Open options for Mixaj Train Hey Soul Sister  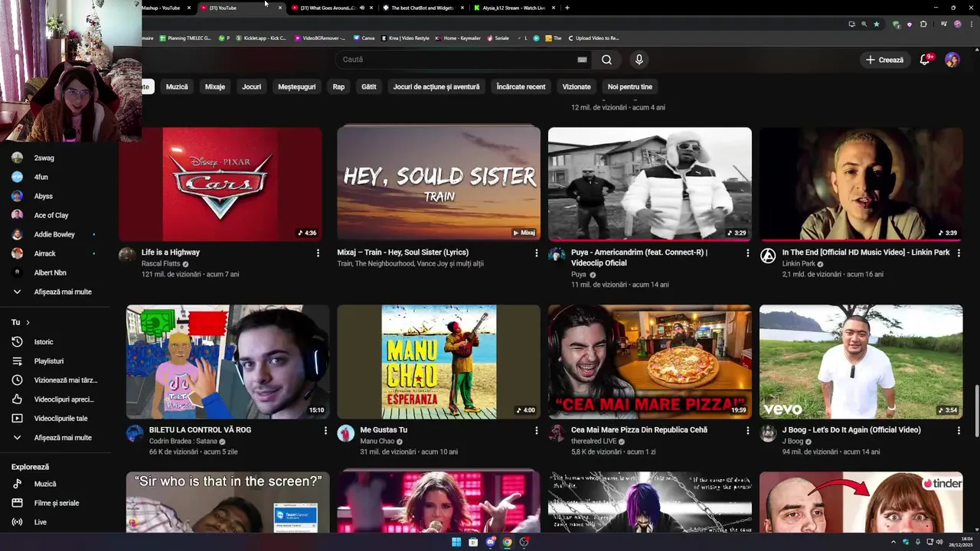pos(536,253)
